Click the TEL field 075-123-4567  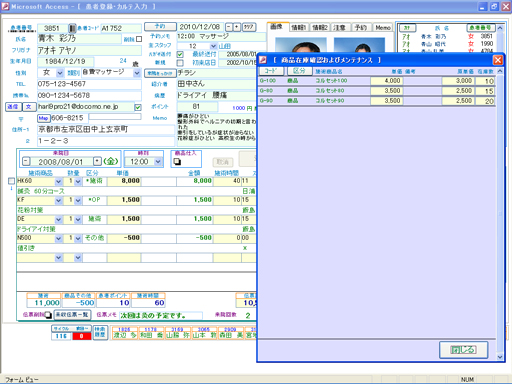coord(89,84)
